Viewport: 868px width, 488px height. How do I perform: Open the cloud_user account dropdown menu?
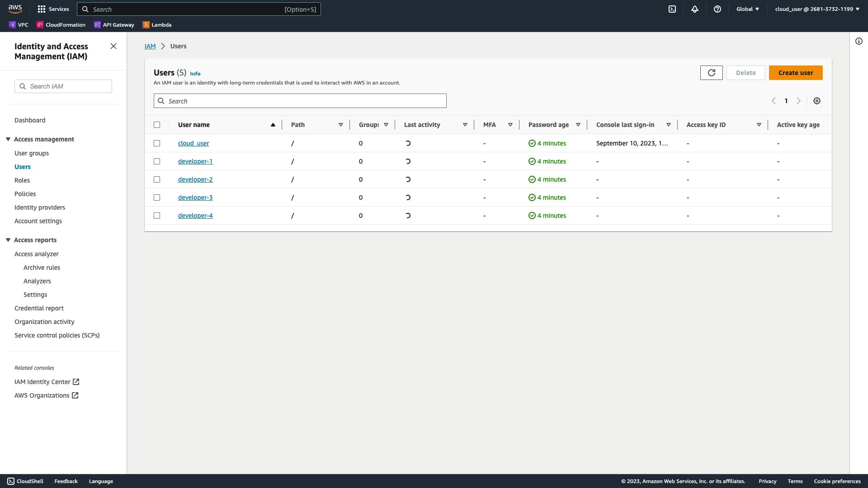pyautogui.click(x=817, y=9)
